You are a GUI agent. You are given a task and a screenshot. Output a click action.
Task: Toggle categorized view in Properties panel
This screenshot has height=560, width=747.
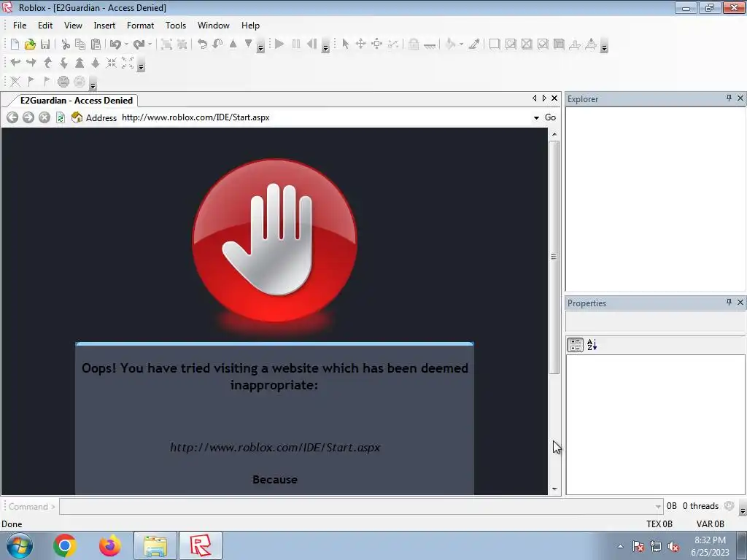click(575, 345)
